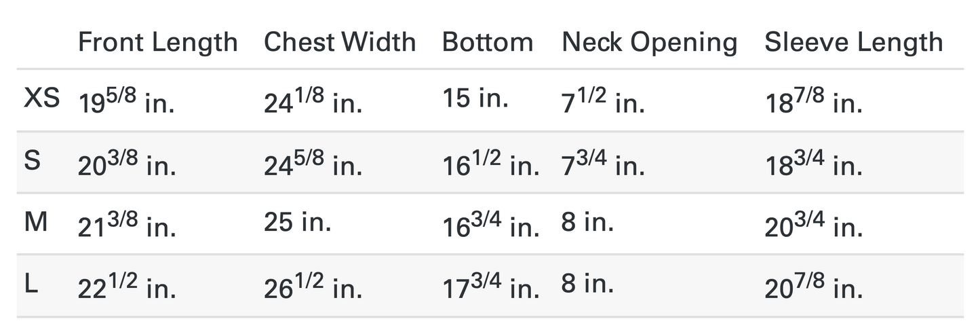The height and width of the screenshot is (330, 980).
Task: Click the XS bottom value 15 in.
Action: [x=475, y=98]
